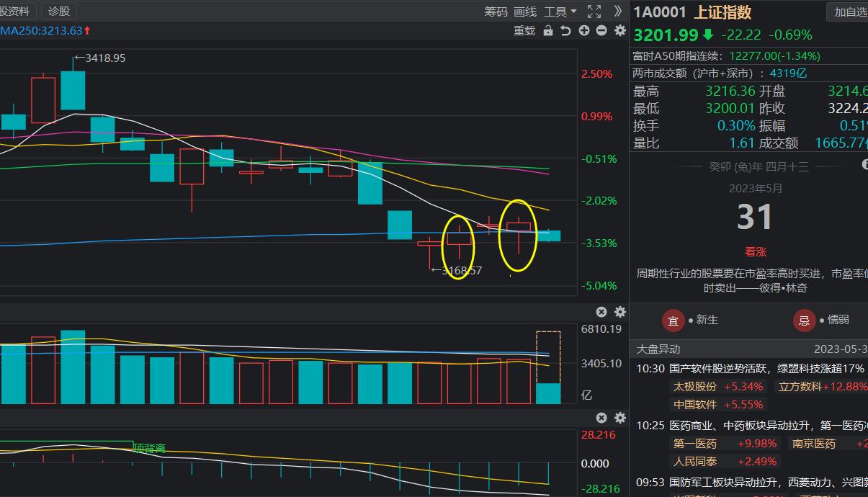
Task: Open the 诊股 stock diagnosis tab
Action: [x=59, y=12]
